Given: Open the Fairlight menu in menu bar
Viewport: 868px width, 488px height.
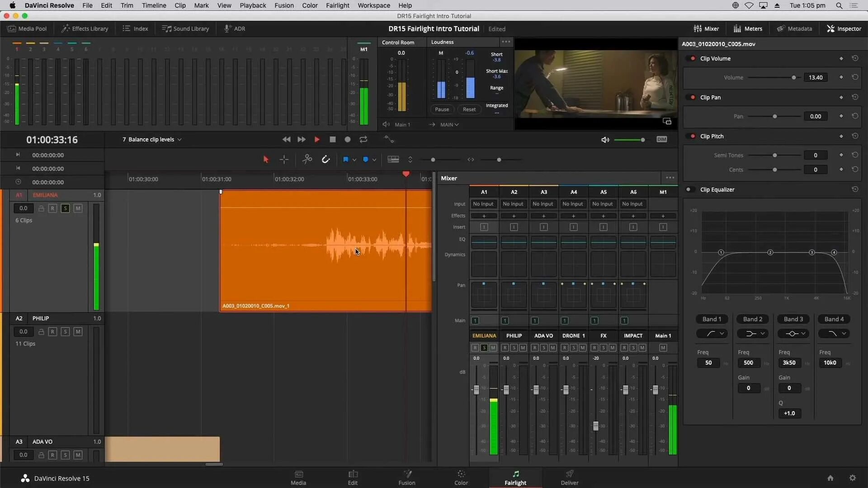Looking at the screenshot, I should [337, 5].
